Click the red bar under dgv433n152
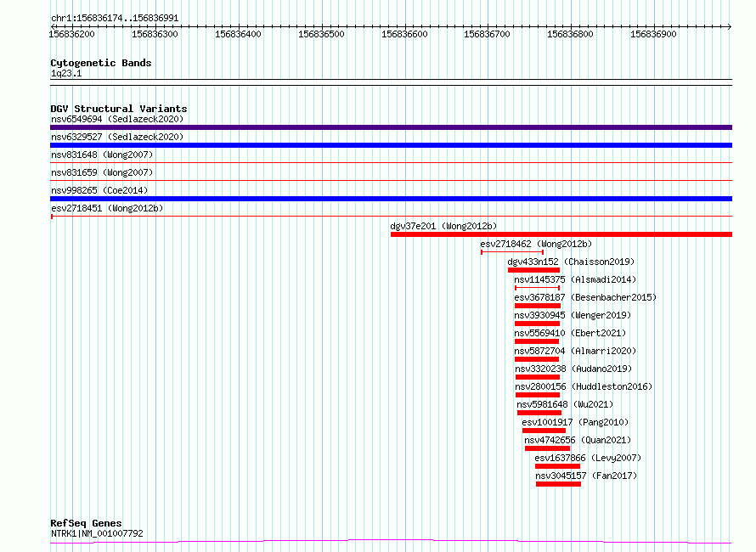Screen dimensions: 756x552 pyautogui.click(x=533, y=270)
